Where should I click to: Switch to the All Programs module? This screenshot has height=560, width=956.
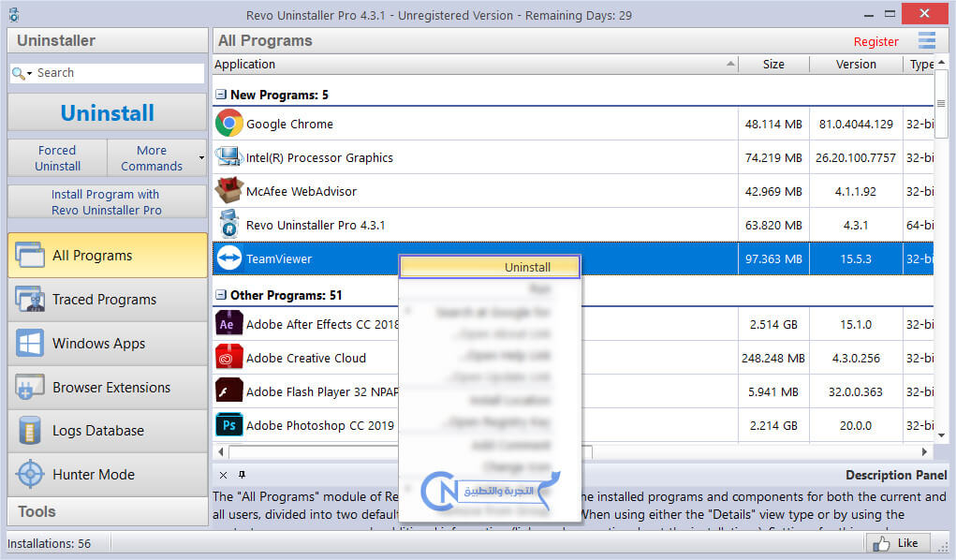point(108,255)
